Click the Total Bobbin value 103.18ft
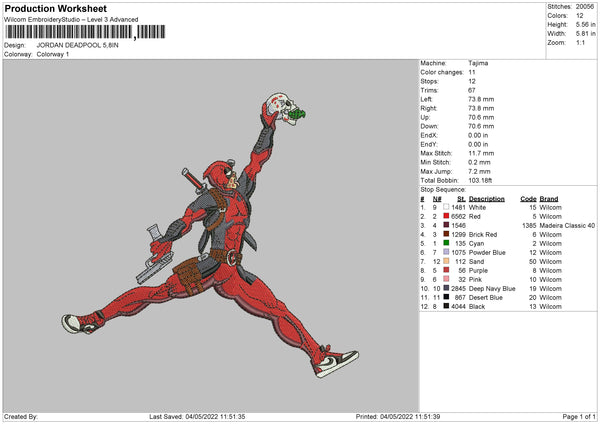Screen dimensions: 600x424 coord(480,180)
